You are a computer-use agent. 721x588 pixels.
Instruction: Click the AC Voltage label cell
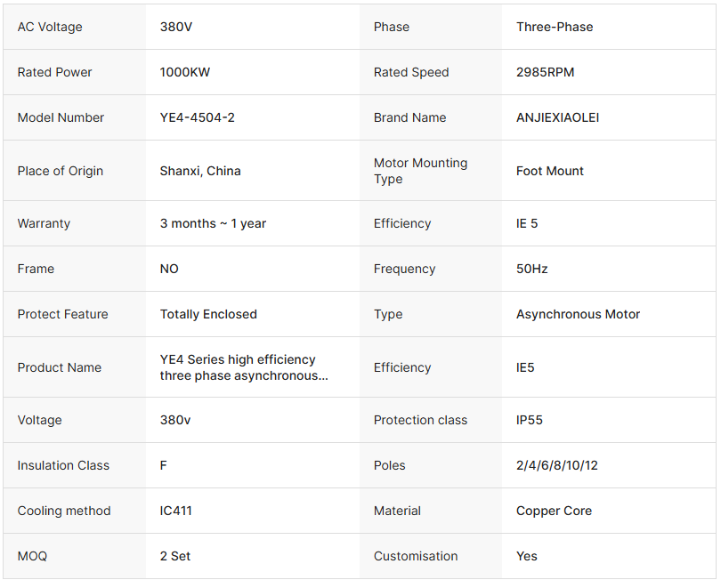click(50, 27)
